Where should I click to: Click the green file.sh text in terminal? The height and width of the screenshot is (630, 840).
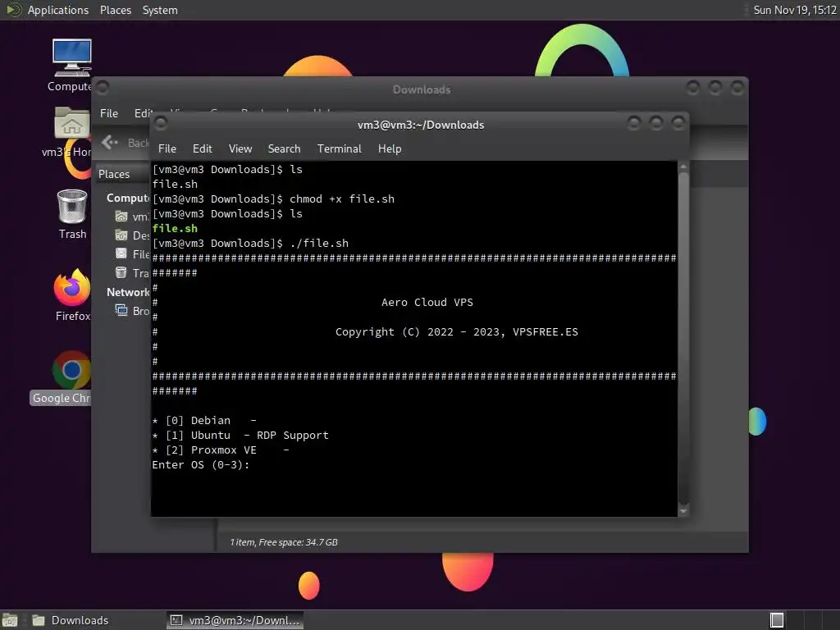click(x=175, y=228)
